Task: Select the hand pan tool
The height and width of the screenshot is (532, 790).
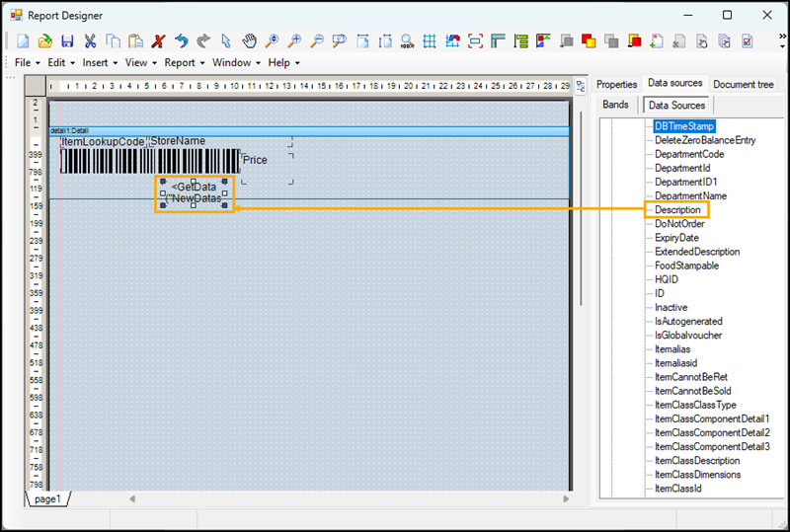Action: point(249,41)
